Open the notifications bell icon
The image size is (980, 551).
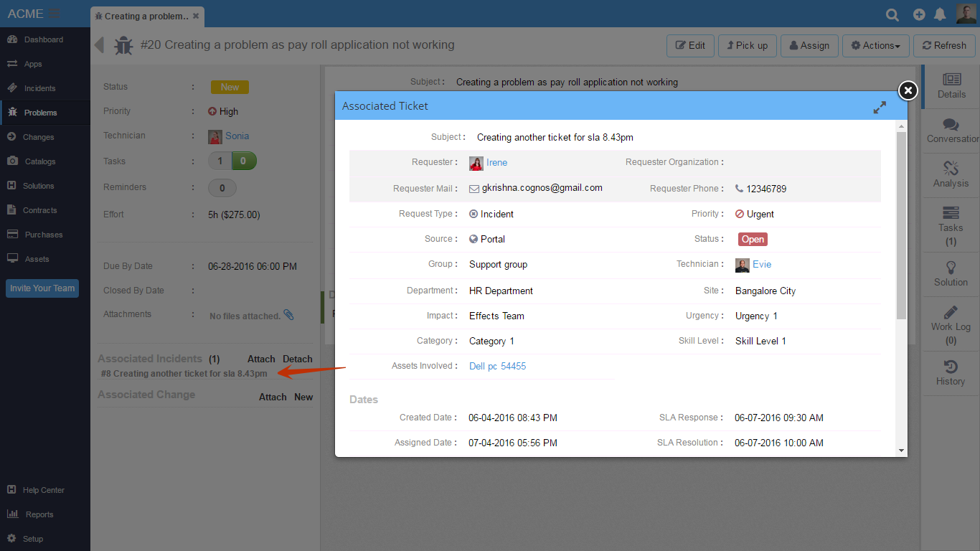(x=940, y=14)
